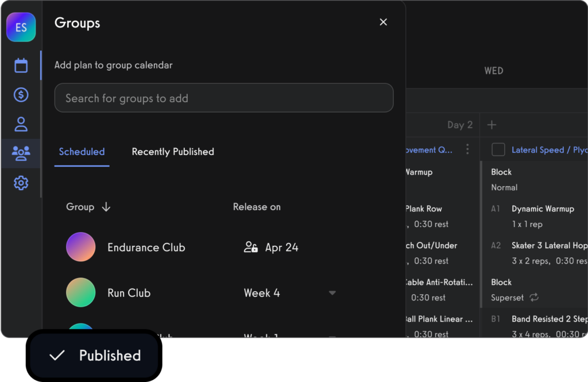Select the Groups icon in the sidebar
Screen dimensions: 588x382
tap(21, 153)
